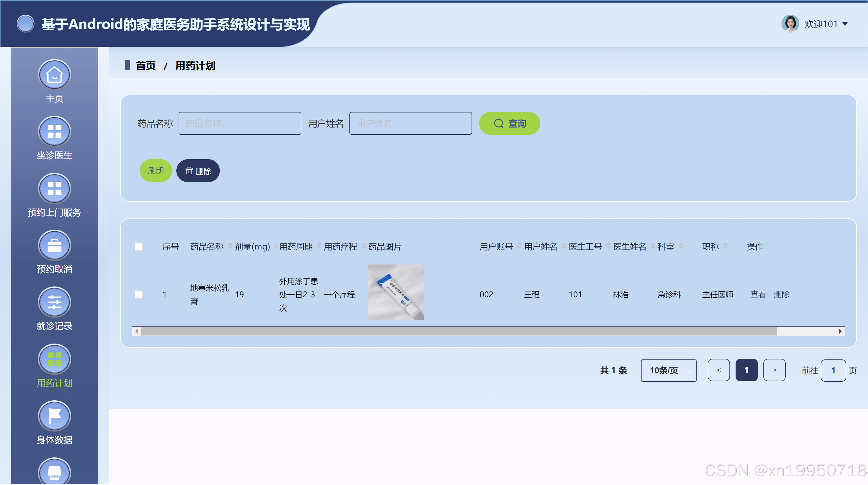Focus the 用户姓名 search input
This screenshot has height=485, width=868.
(x=410, y=123)
